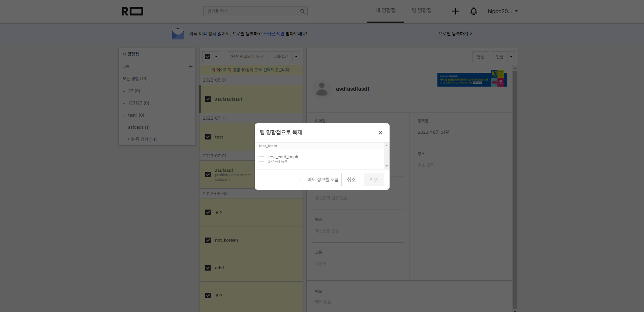Image resolution: width=644 pixels, height=312 pixels.
Task: Toggle the select-all checkbox in the toolbar
Action: pos(208,57)
